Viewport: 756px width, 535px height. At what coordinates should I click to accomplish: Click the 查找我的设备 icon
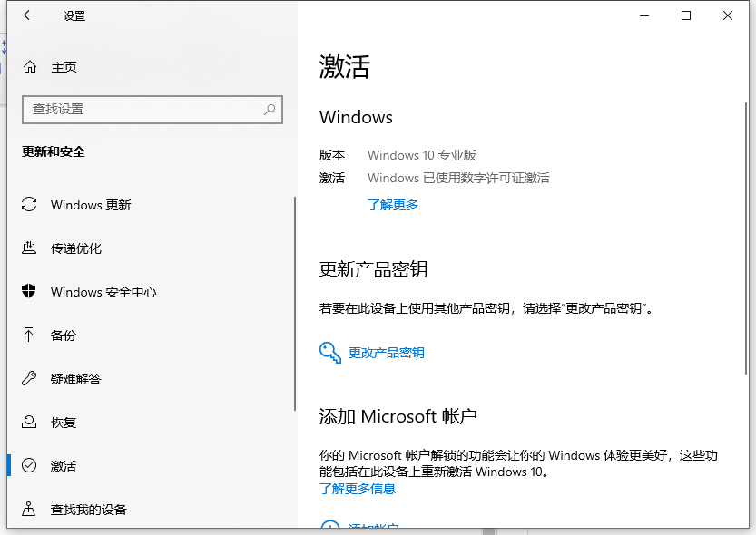coord(29,509)
